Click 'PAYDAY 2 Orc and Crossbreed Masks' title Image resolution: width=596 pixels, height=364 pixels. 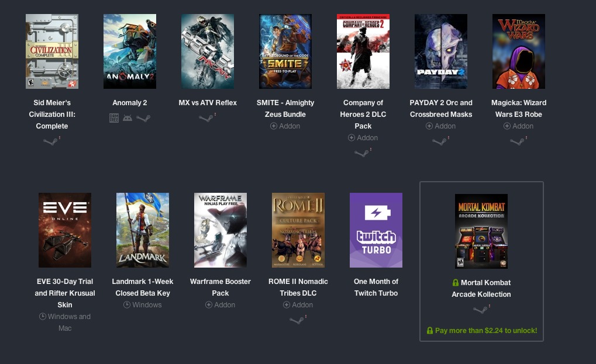(x=441, y=108)
